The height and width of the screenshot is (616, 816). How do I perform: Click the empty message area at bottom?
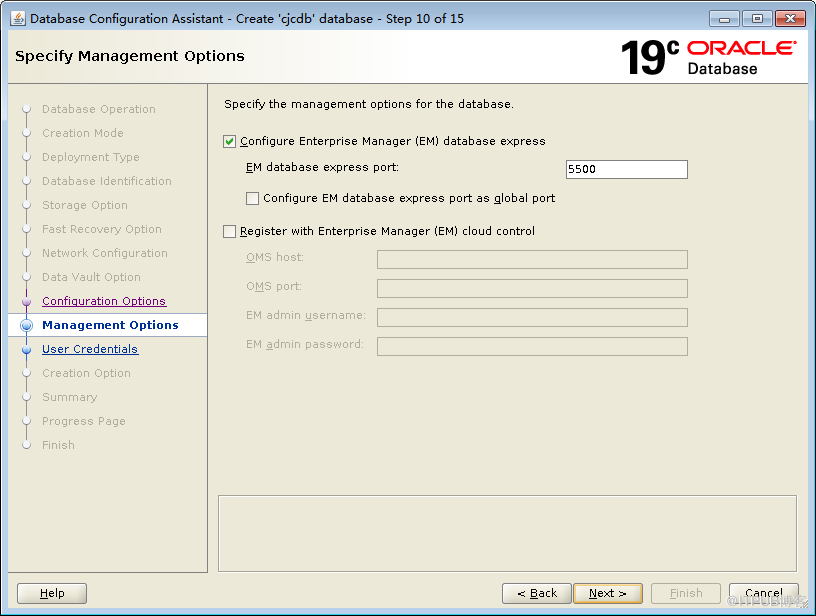507,533
